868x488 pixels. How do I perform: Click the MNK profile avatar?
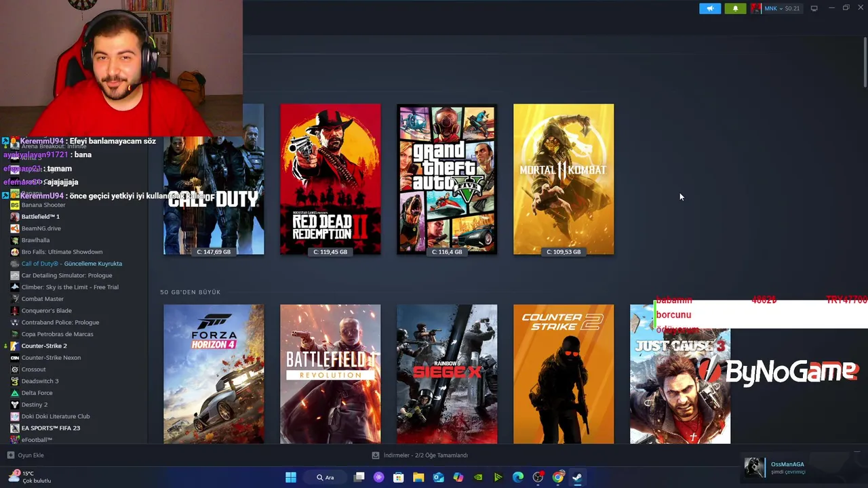click(x=756, y=8)
